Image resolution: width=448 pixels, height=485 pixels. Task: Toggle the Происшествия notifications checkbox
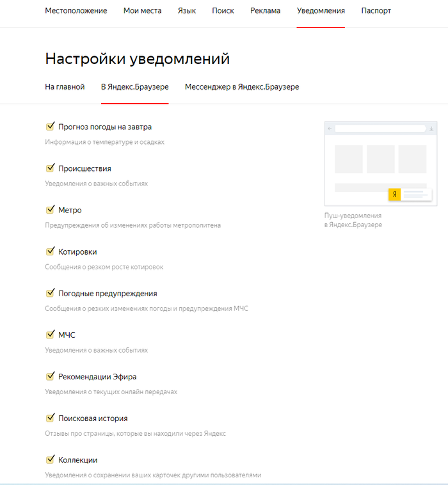(x=50, y=168)
